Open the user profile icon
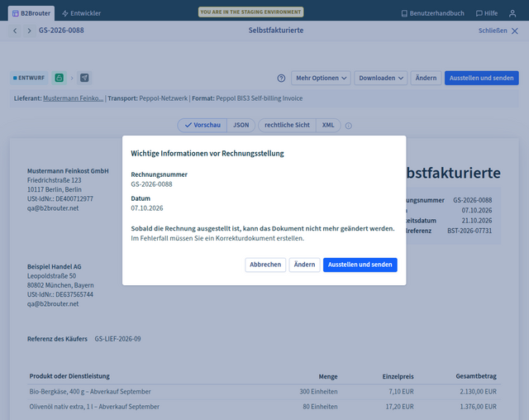Image resolution: width=529 pixels, height=420 pixels. tap(512, 13)
